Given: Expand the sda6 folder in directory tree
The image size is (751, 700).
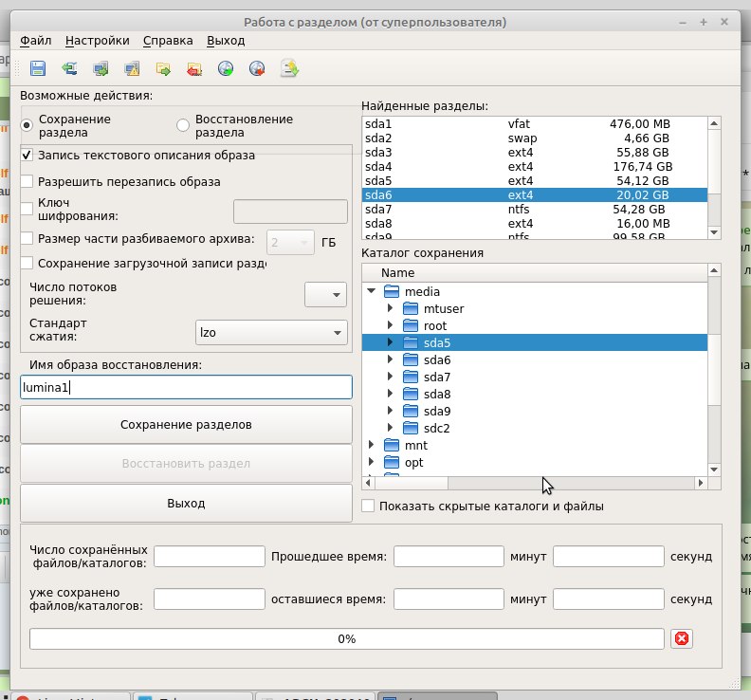Looking at the screenshot, I should pos(391,360).
